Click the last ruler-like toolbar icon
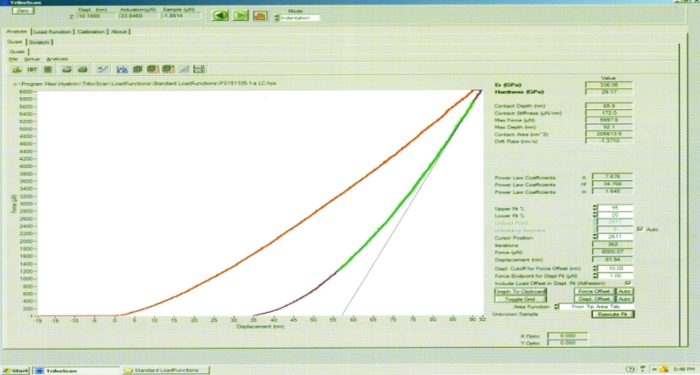This screenshot has width=700, height=375. coord(199,69)
